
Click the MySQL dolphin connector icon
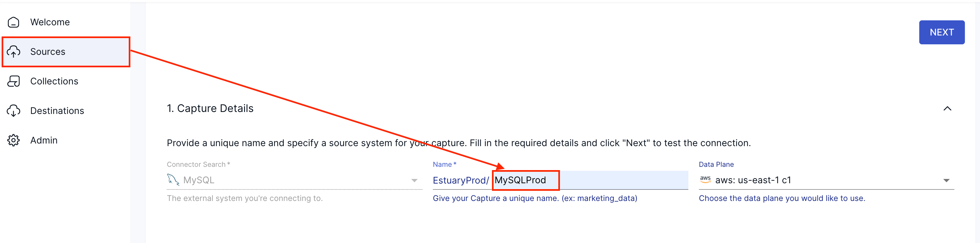coord(173,180)
